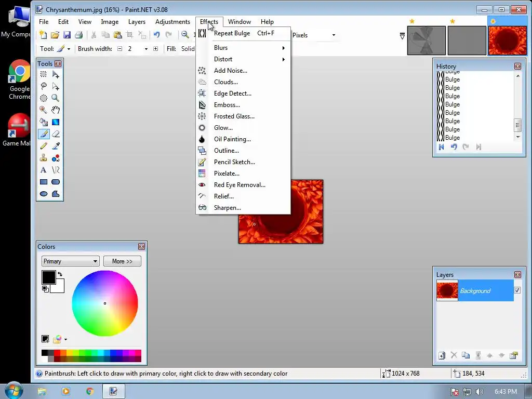Increase brush width with plus button
The image size is (532, 399).
pos(155,49)
